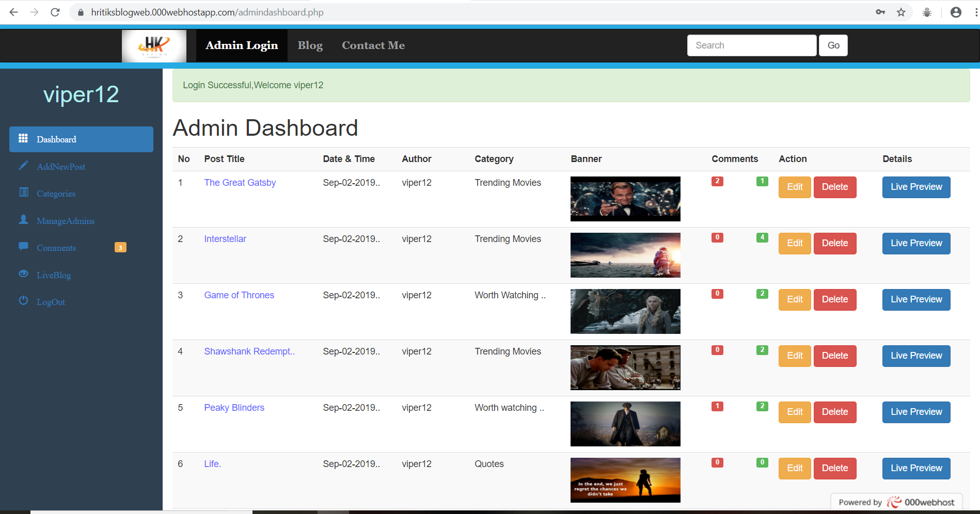Click the site padlock security icon
Image resolution: width=980 pixels, height=514 pixels.
[x=81, y=12]
